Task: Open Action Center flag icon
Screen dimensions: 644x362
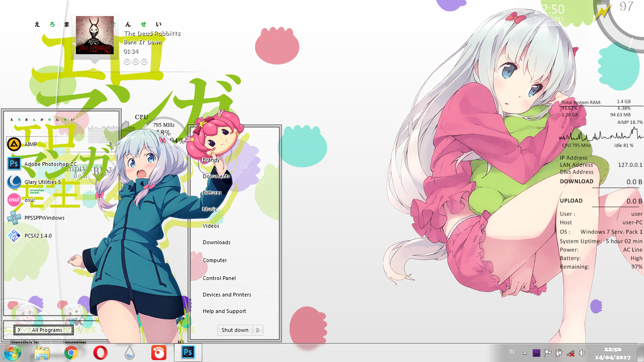Action: (x=548, y=353)
